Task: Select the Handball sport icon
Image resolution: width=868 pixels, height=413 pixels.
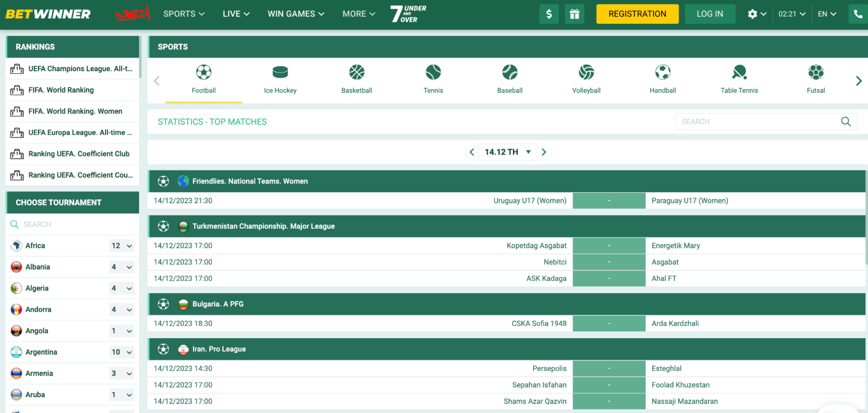Action: click(663, 72)
